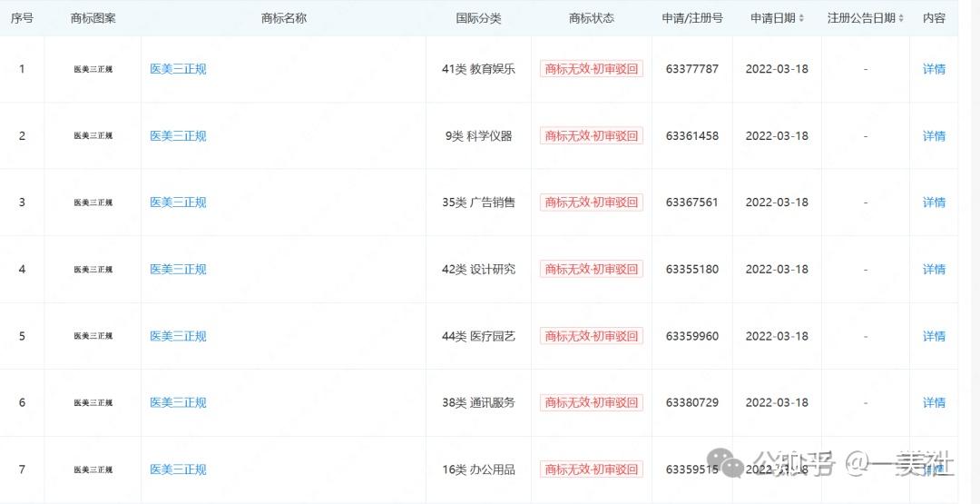Image resolution: width=980 pixels, height=504 pixels.
Task: Sort by 申请日期 using its sort arrows
Action: pos(801,18)
